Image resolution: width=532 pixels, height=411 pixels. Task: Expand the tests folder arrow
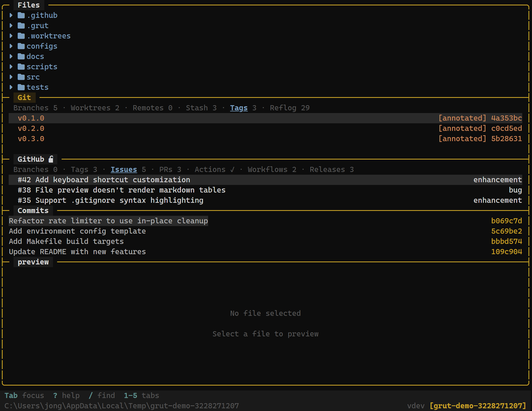pyautogui.click(x=11, y=87)
